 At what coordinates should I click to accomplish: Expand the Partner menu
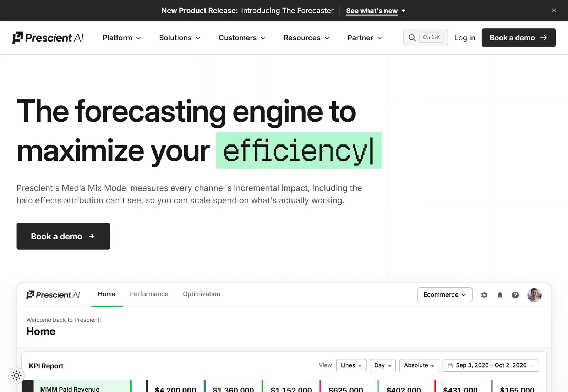(x=365, y=38)
